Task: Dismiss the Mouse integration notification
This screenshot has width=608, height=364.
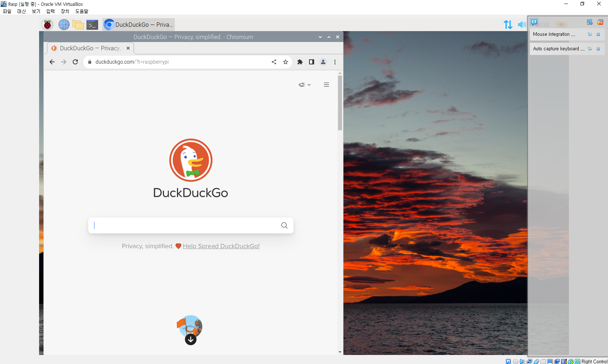Action: 598,34
